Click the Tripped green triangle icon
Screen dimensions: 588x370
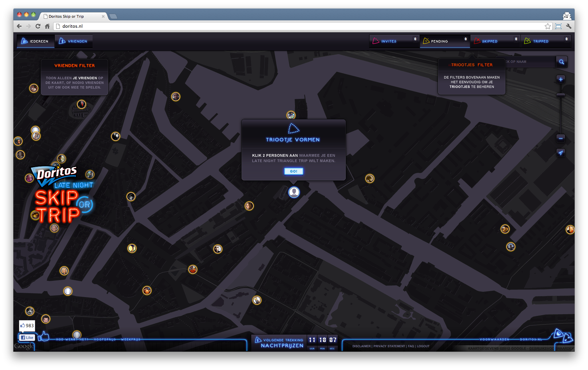528,41
